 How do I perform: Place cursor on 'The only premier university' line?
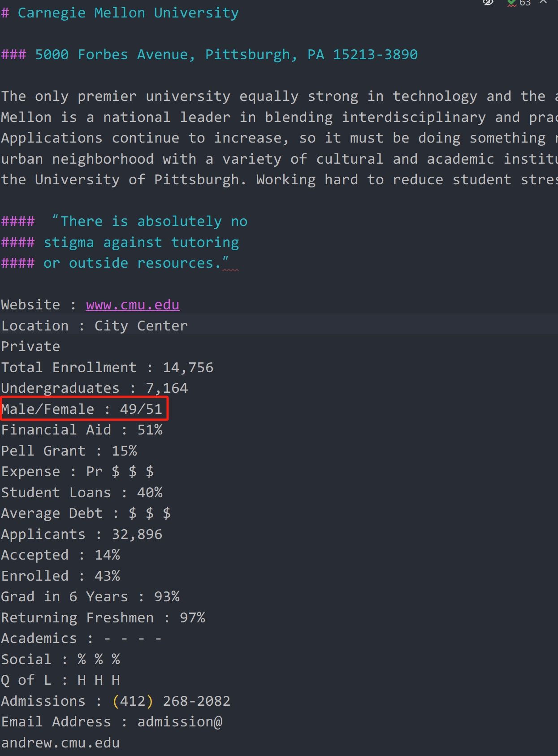[x=279, y=96]
